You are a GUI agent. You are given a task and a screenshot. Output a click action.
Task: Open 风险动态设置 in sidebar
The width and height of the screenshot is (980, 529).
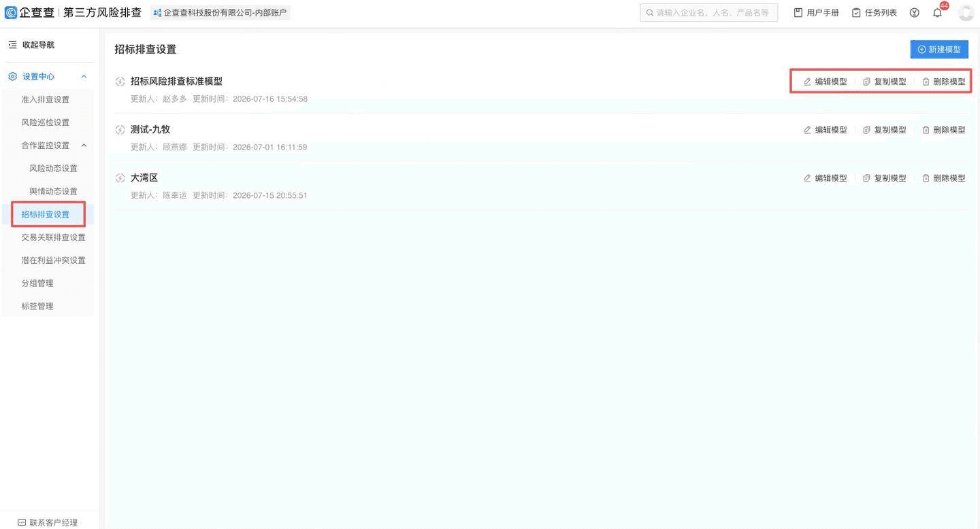point(54,169)
